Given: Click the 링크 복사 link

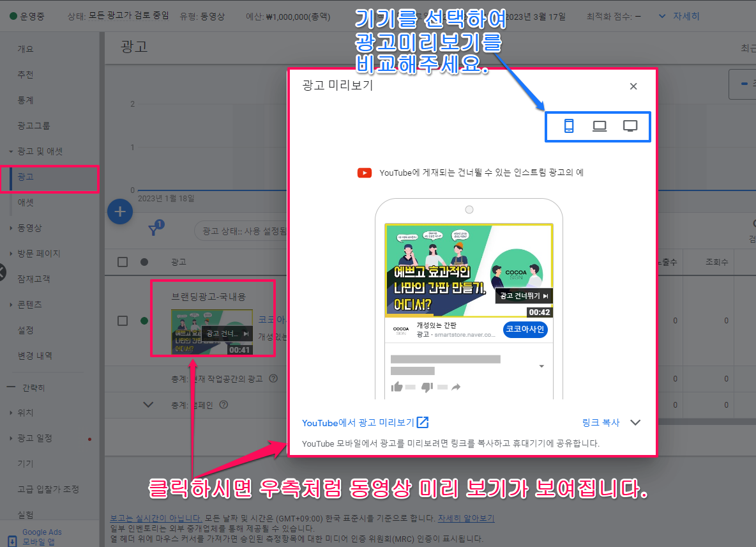Looking at the screenshot, I should pos(601,422).
